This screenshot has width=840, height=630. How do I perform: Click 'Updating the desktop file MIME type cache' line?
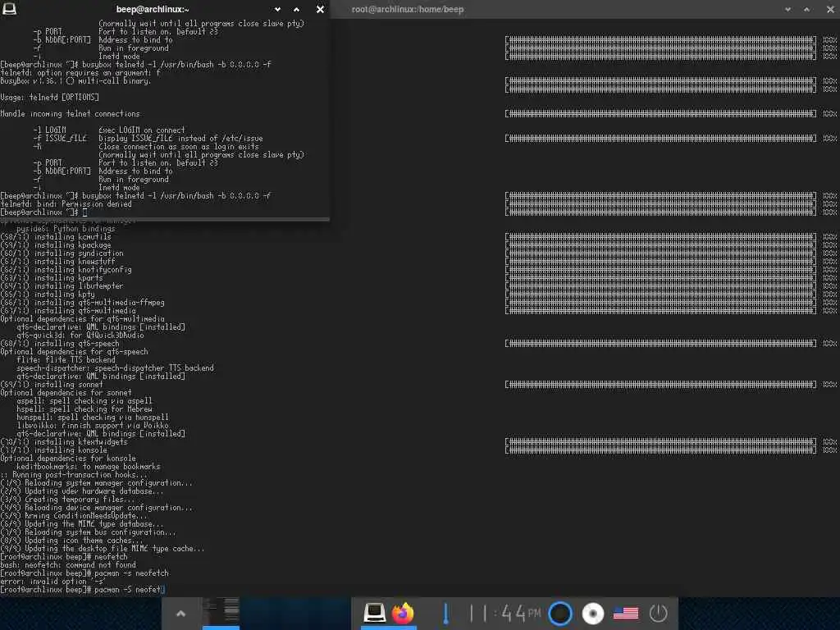click(103, 549)
